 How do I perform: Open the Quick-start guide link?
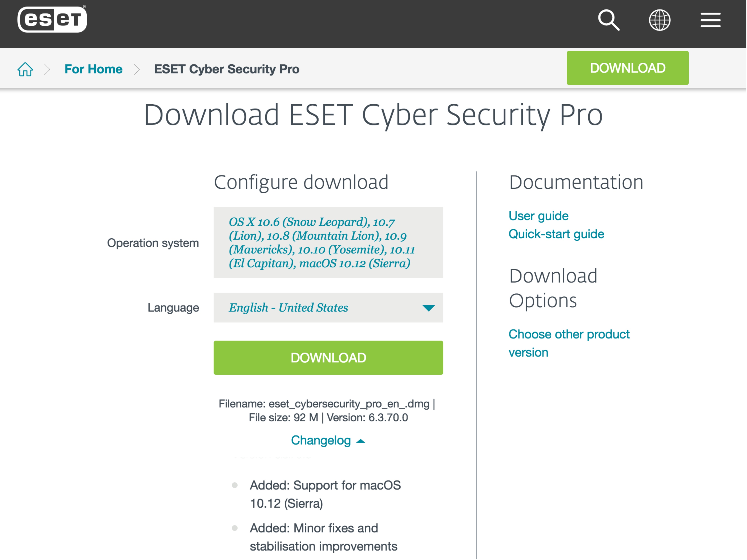556,234
